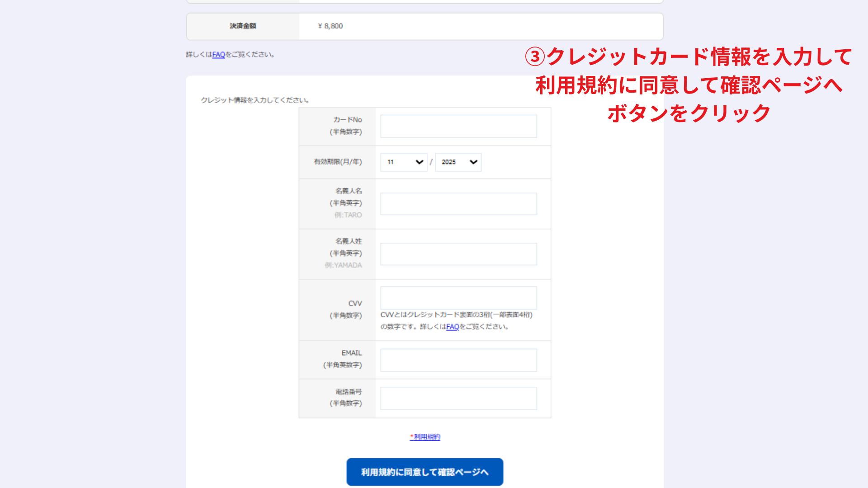Viewport: 868px width, 488px height.
Task: Open the expiry year dropdown showing 2025
Action: (458, 162)
